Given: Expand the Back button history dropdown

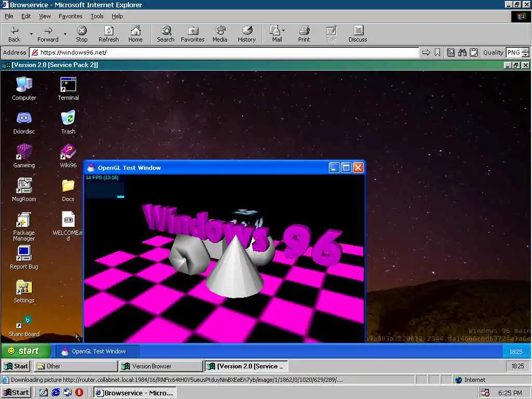Looking at the screenshot, I should coord(31,34).
